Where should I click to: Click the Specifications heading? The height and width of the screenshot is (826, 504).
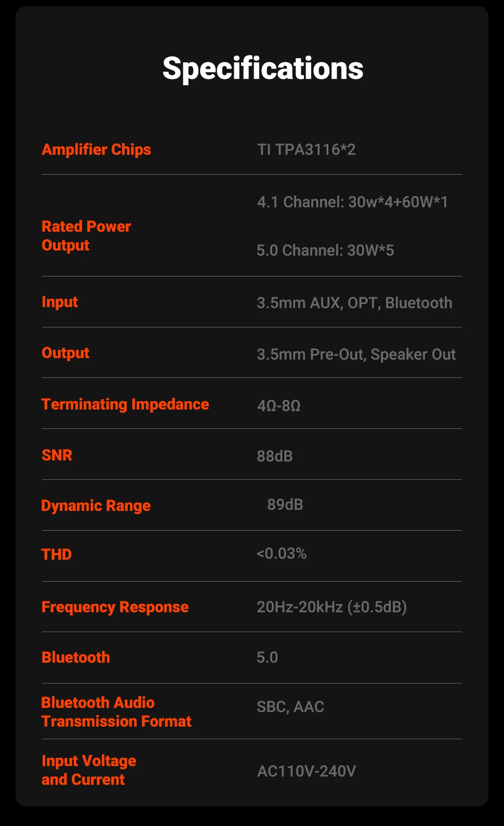tap(263, 68)
